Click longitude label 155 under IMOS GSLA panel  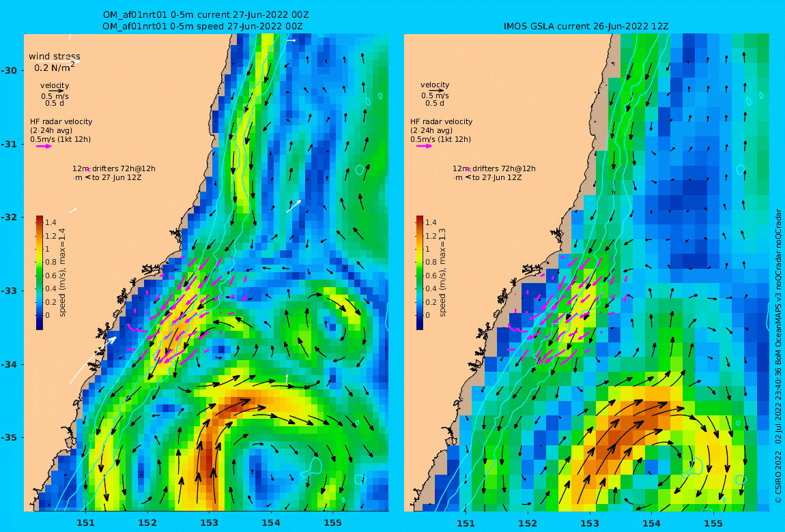pyautogui.click(x=713, y=523)
